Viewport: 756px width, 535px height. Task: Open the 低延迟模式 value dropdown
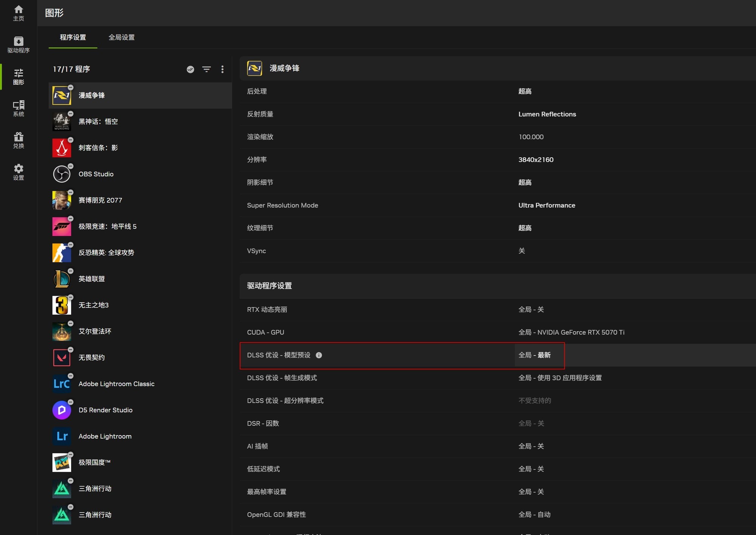(531, 469)
